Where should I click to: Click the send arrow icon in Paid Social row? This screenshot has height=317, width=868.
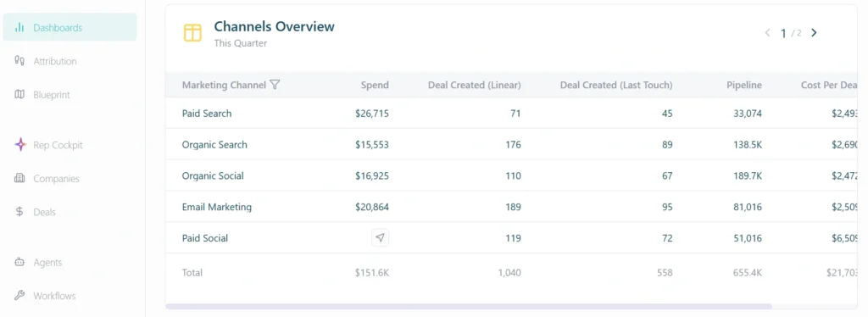[x=380, y=238]
